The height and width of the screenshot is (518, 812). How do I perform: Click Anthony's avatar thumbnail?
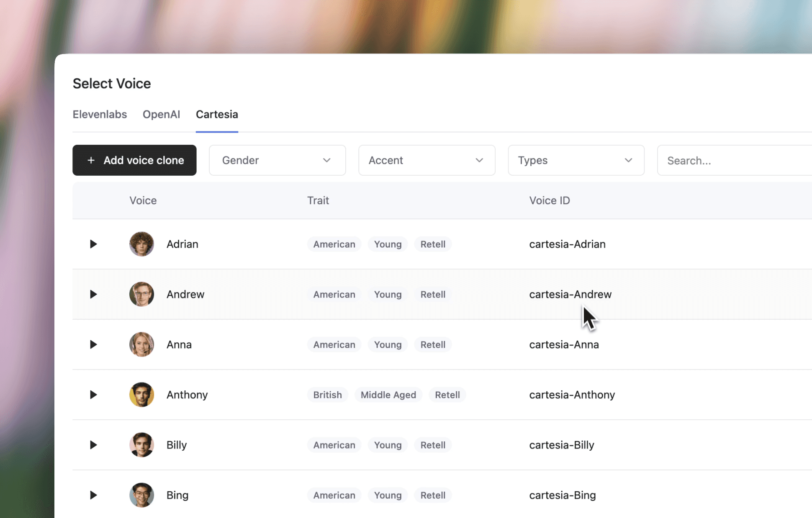141,395
